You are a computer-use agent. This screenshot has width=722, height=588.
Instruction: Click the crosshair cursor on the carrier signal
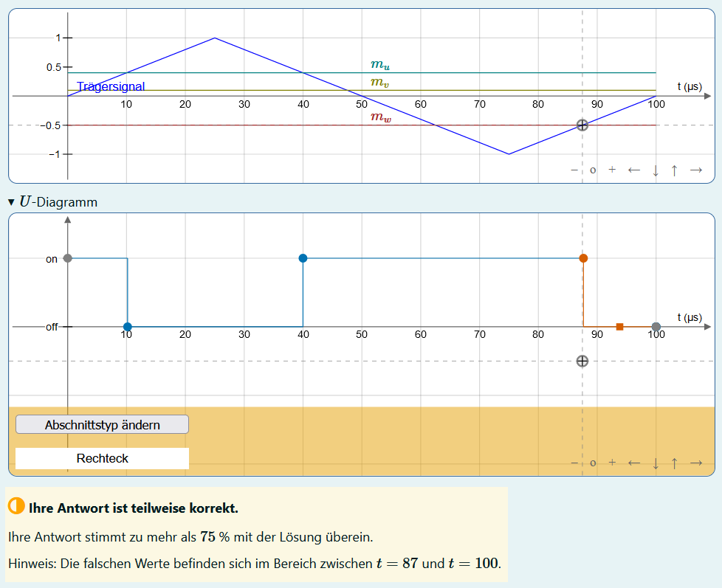(x=582, y=125)
